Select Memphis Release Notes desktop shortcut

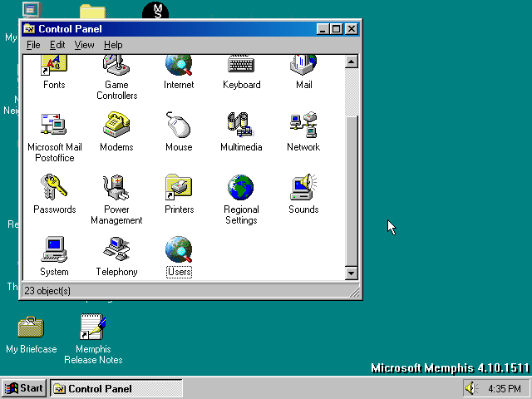click(x=93, y=327)
